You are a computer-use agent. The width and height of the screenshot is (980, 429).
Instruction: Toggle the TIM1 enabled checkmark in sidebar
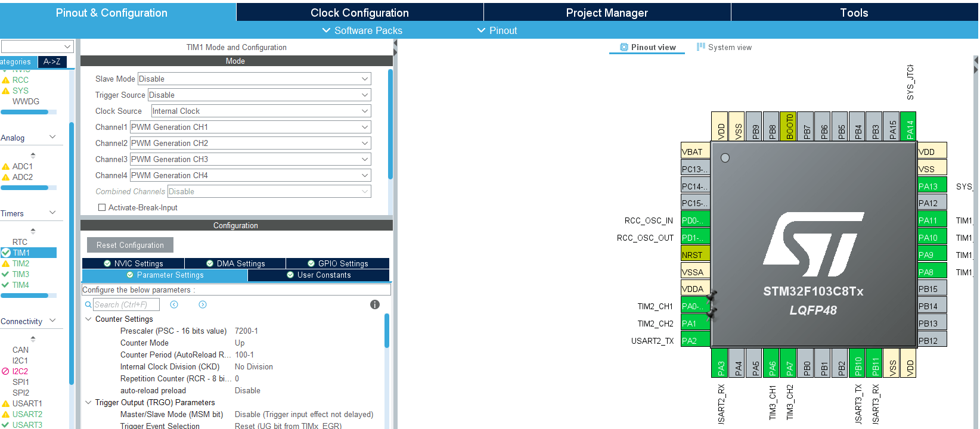(x=6, y=253)
